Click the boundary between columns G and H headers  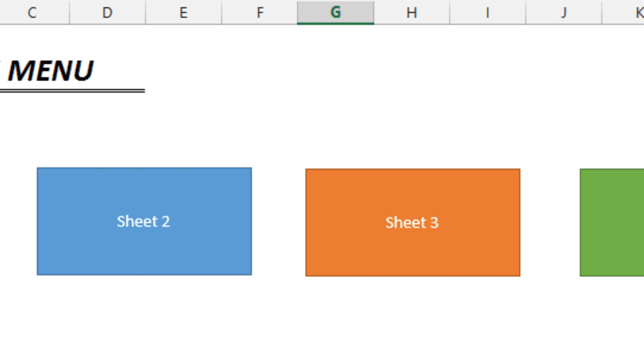tap(374, 12)
